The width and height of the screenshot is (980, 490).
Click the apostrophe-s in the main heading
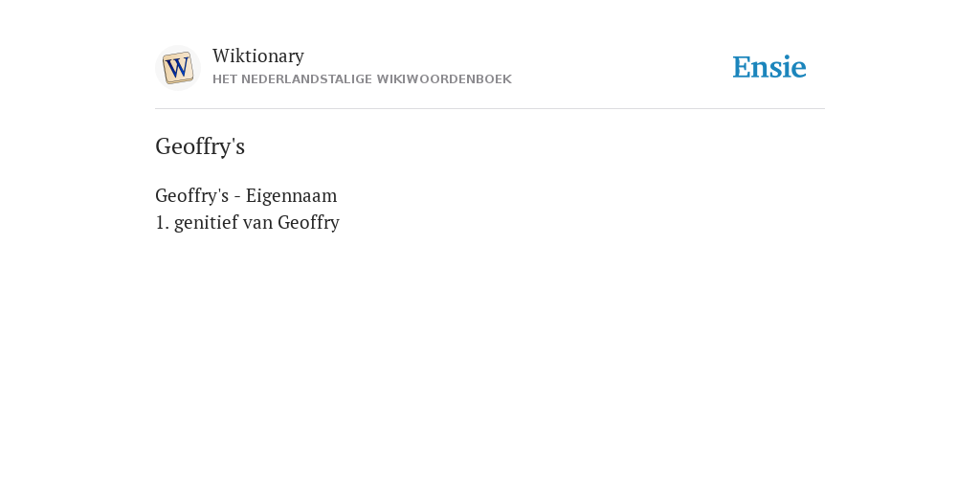tap(238, 146)
